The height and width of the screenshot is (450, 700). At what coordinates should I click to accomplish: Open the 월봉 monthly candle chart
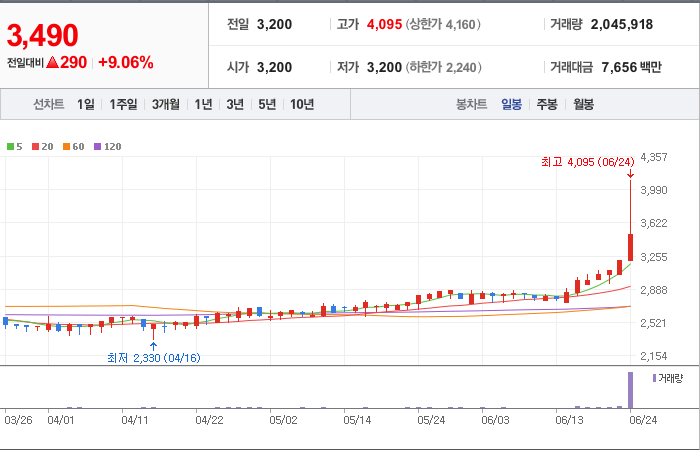583,104
